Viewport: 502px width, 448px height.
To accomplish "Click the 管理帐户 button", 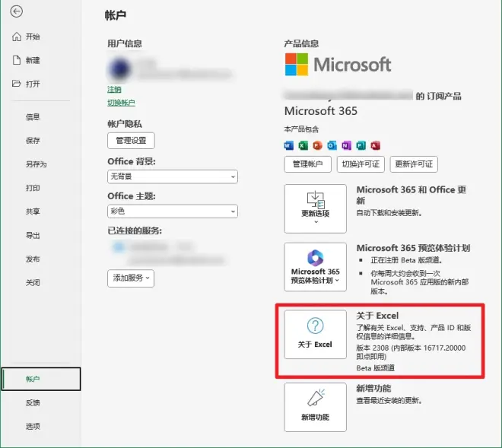I will [308, 164].
